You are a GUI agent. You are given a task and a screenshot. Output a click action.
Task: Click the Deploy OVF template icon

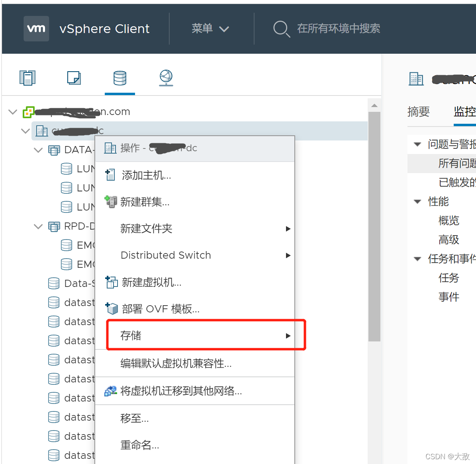[111, 308]
